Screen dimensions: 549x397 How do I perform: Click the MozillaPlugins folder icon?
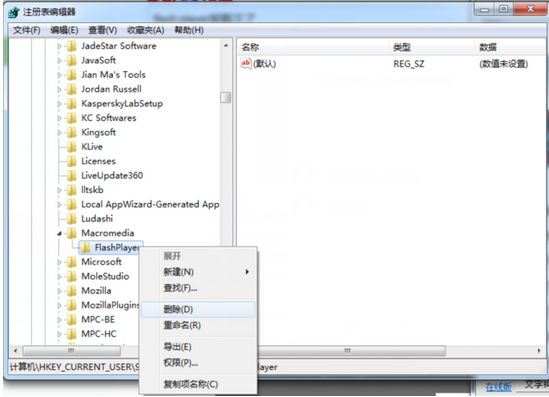[x=71, y=305]
